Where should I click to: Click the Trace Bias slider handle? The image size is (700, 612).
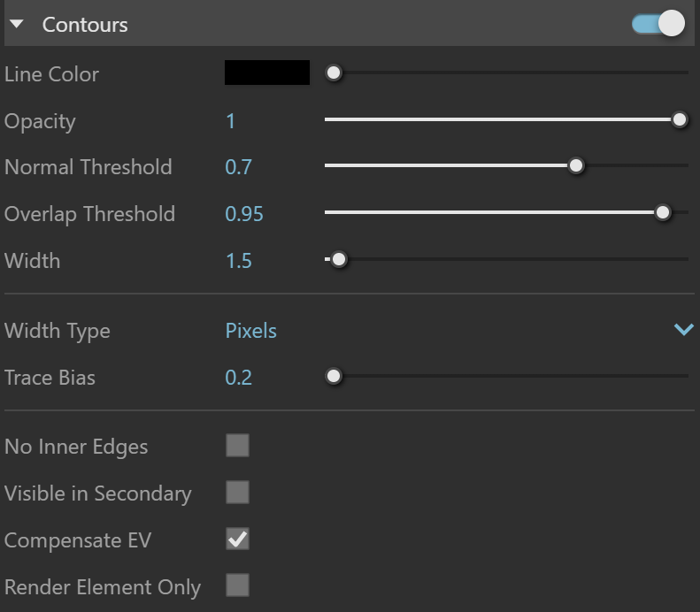[334, 376]
